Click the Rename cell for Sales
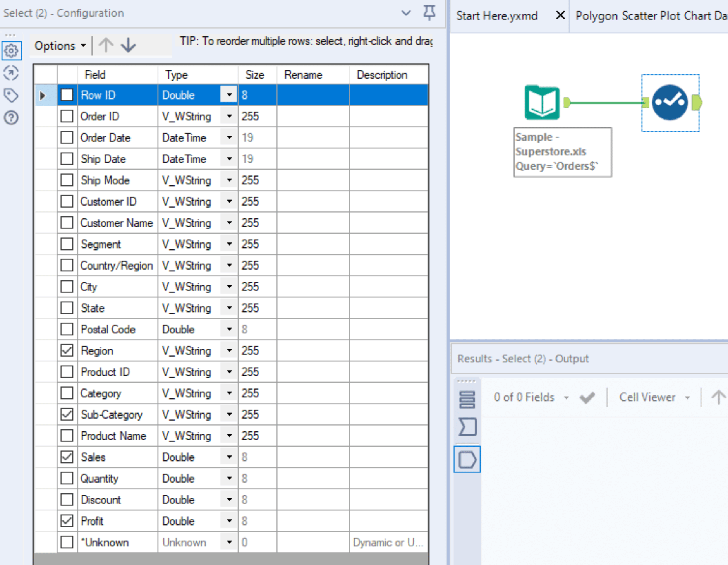The image size is (728, 565). 313,457
